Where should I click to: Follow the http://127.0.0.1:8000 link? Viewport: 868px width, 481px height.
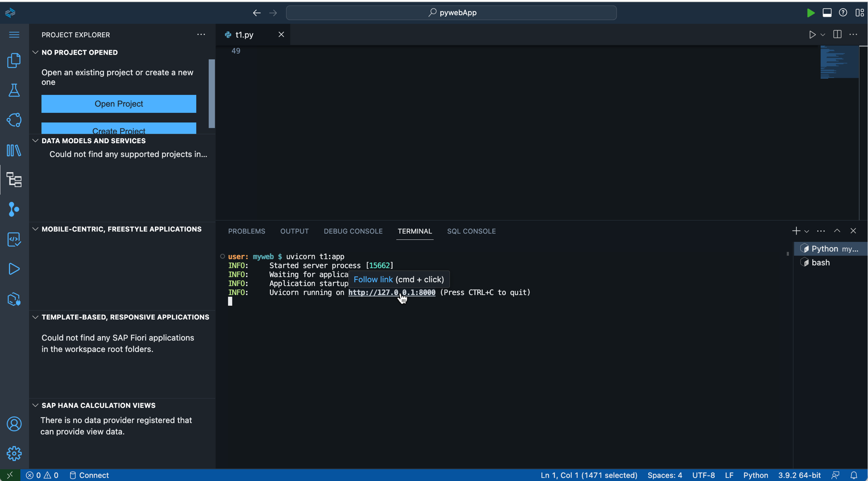pyautogui.click(x=392, y=293)
